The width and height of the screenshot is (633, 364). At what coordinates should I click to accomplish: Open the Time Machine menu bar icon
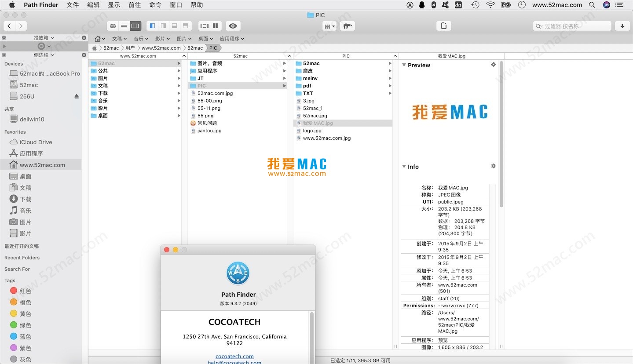[475, 5]
